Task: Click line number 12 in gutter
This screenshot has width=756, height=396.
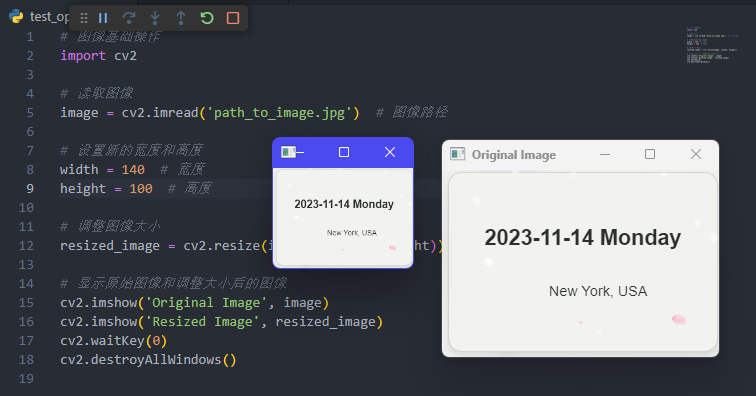Action: coord(26,246)
